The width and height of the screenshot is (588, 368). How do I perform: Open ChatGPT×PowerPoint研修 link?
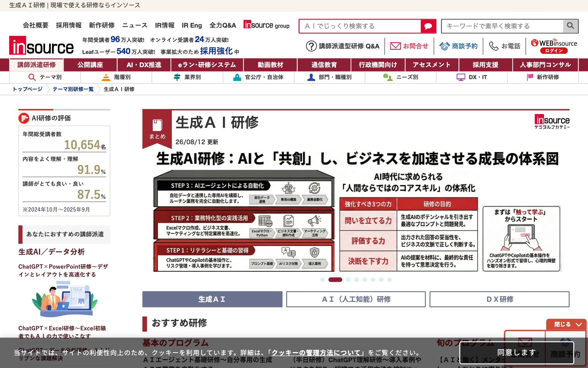pos(63,270)
